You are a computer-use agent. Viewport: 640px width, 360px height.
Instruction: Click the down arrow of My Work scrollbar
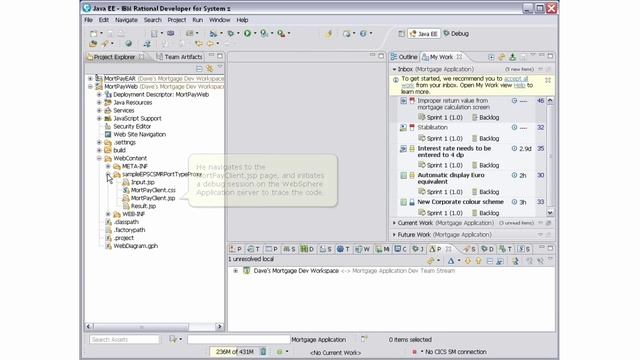tap(550, 213)
